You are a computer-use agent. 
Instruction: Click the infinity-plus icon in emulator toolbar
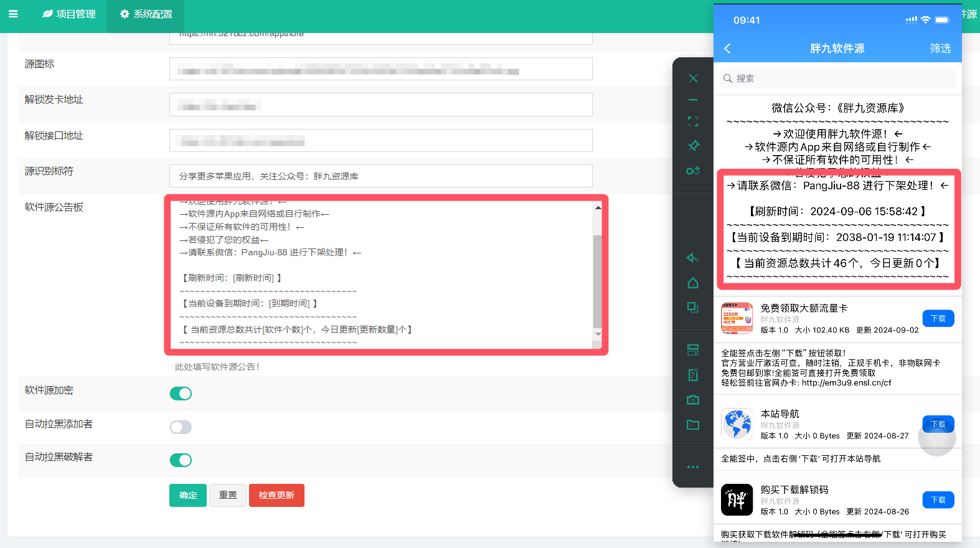[693, 170]
